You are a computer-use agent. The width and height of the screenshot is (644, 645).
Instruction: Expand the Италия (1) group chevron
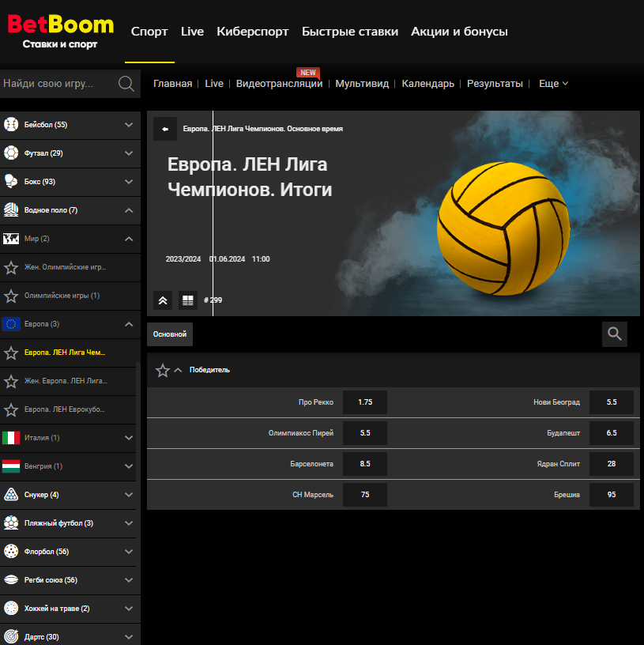tap(129, 438)
